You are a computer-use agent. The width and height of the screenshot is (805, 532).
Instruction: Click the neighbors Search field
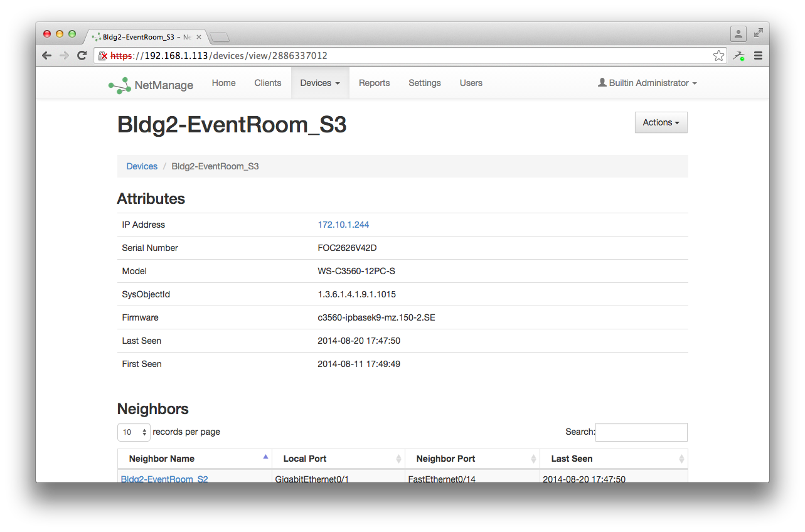point(641,432)
